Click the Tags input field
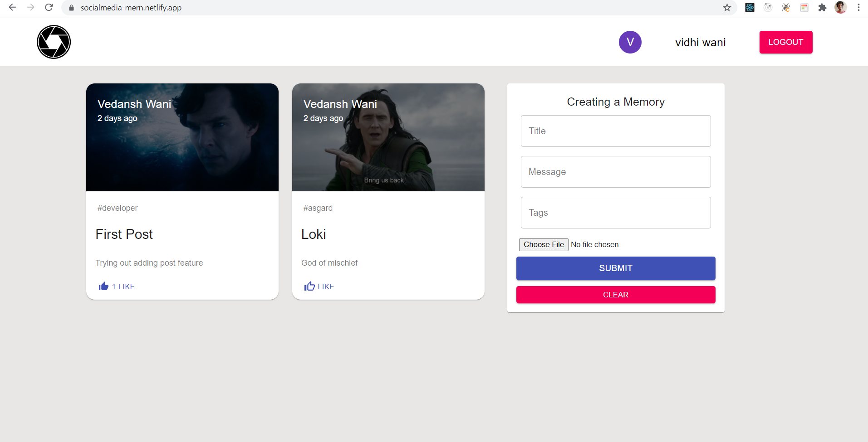The image size is (868, 442). pos(615,213)
